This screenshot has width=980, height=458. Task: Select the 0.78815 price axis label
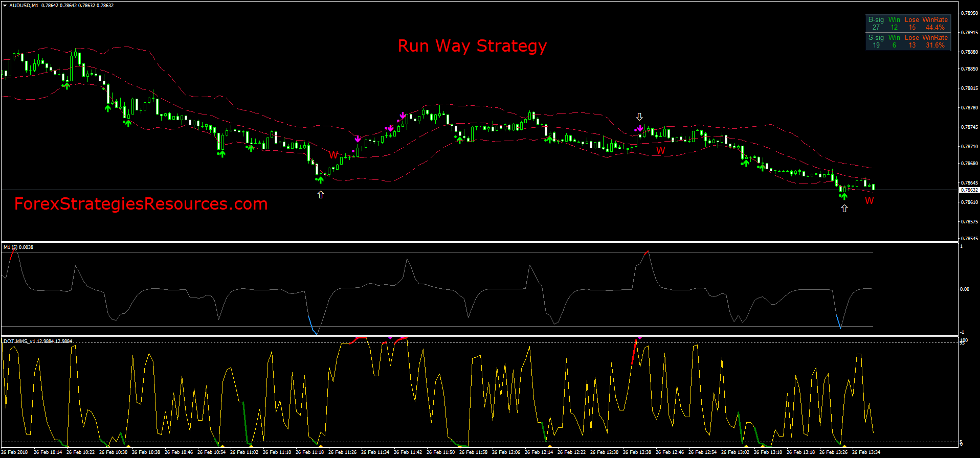tap(969, 88)
